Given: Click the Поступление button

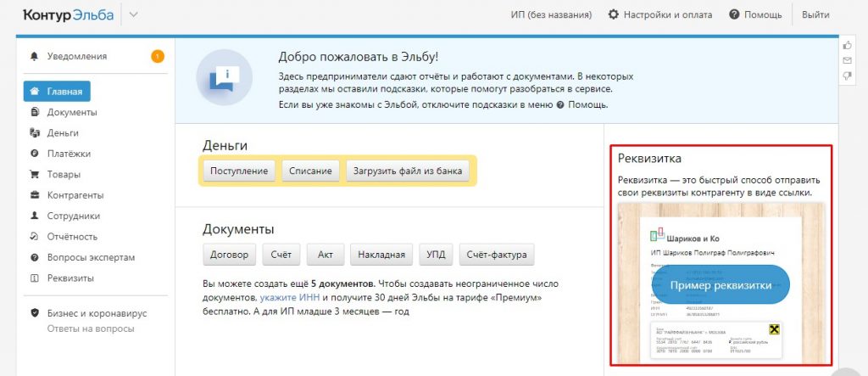Looking at the screenshot, I should (x=238, y=171).
